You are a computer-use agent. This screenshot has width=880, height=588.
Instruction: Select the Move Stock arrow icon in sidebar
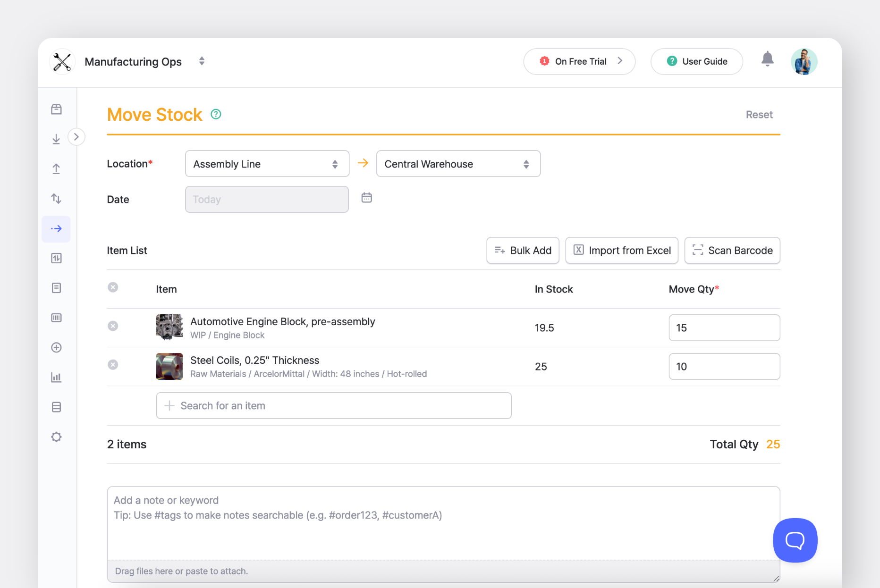[x=56, y=228]
